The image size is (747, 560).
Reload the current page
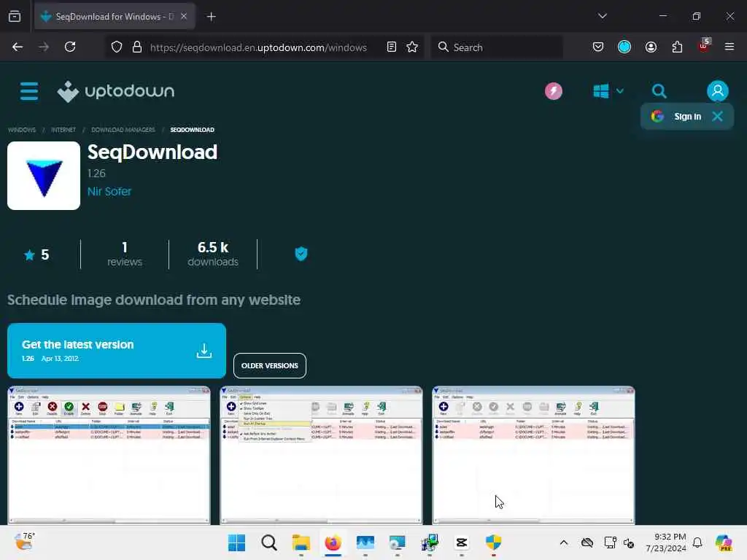coord(70,47)
